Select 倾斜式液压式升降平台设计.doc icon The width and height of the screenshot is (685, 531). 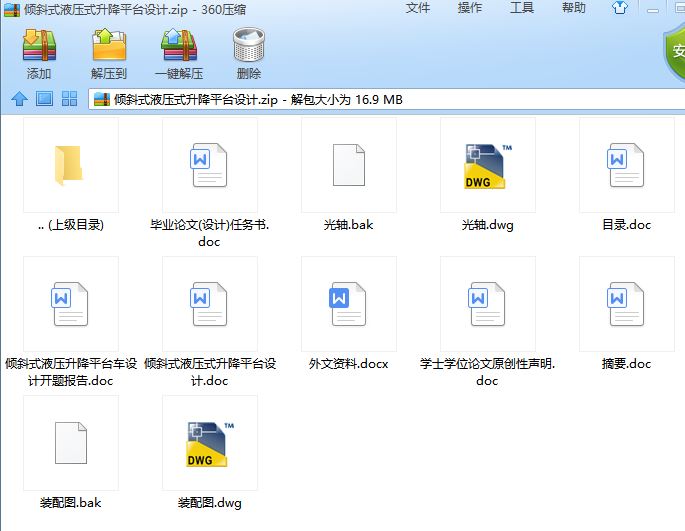(208, 304)
